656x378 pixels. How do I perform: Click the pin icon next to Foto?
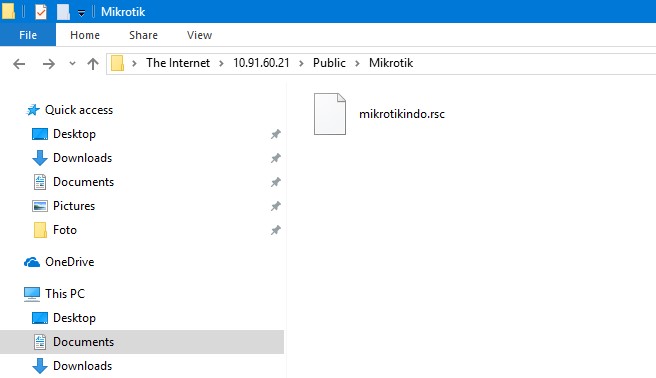275,230
